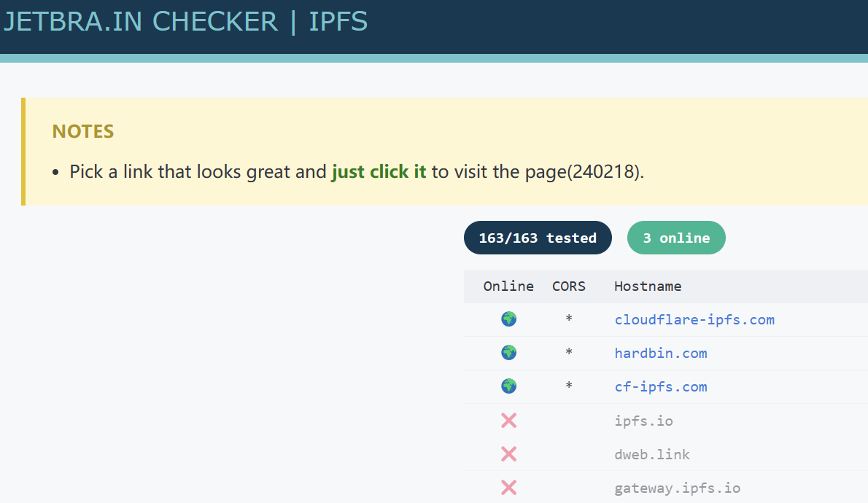
Task: Click the JETBRA.IN CHECKER | IPFS title
Action: tap(185, 21)
